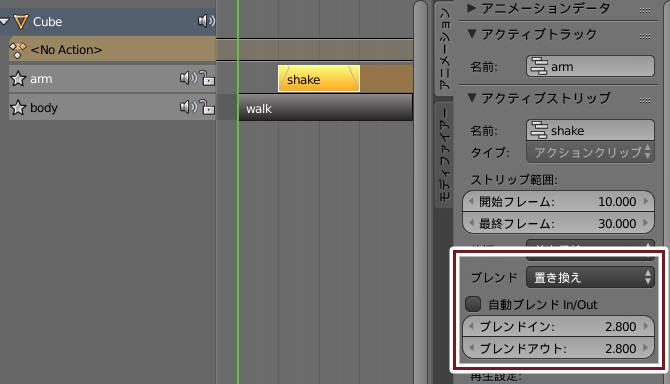Image resolution: width=670 pixels, height=384 pixels.
Task: Mute the Cube object speaker icon
Action: coord(206,21)
